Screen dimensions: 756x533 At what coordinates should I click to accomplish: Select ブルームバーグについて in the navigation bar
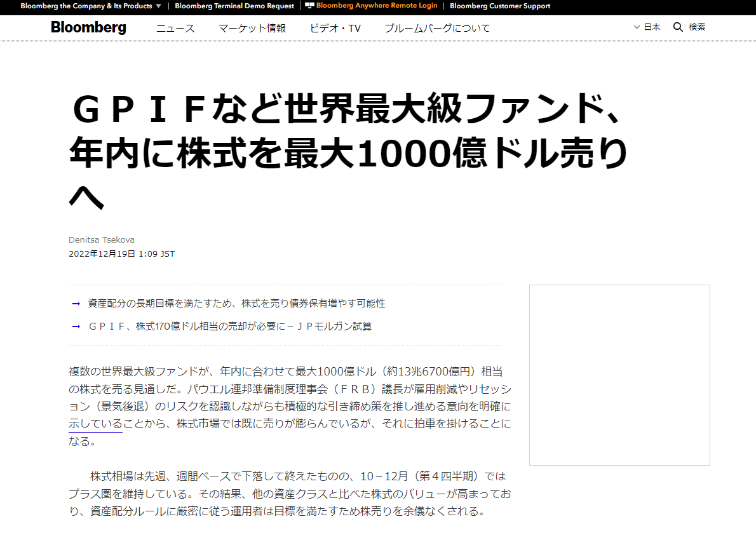point(436,28)
